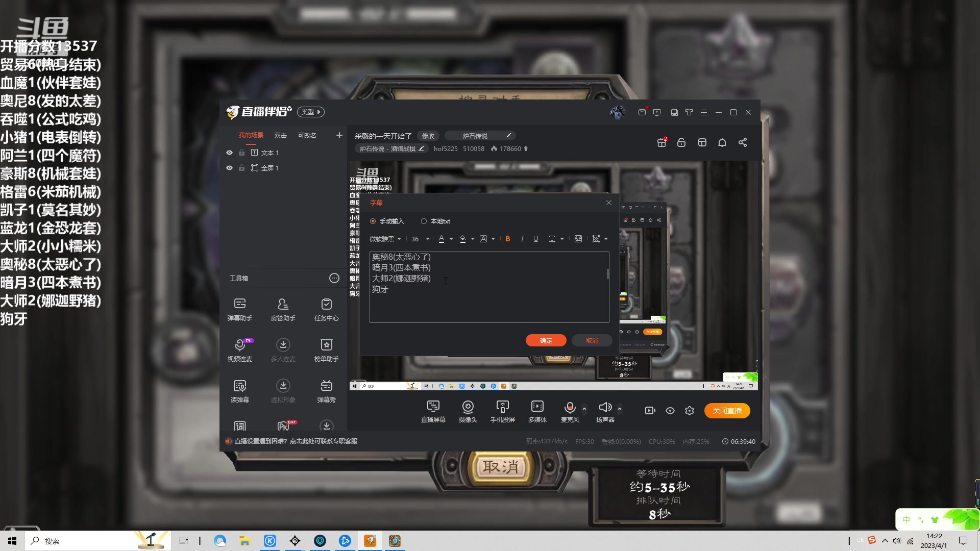This screenshot has height=551, width=980.
Task: Open the settings gear beside 关闭直播
Action: coord(690,411)
